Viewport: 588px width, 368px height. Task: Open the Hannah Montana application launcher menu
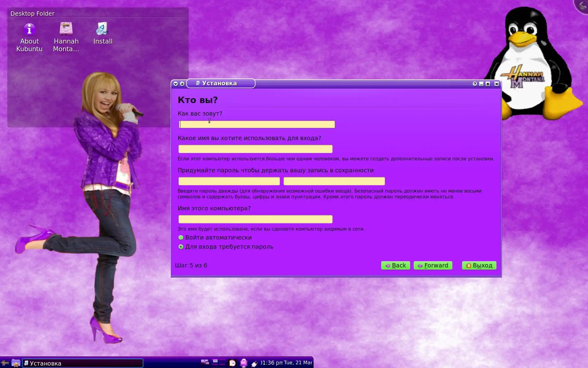click(x=5, y=363)
